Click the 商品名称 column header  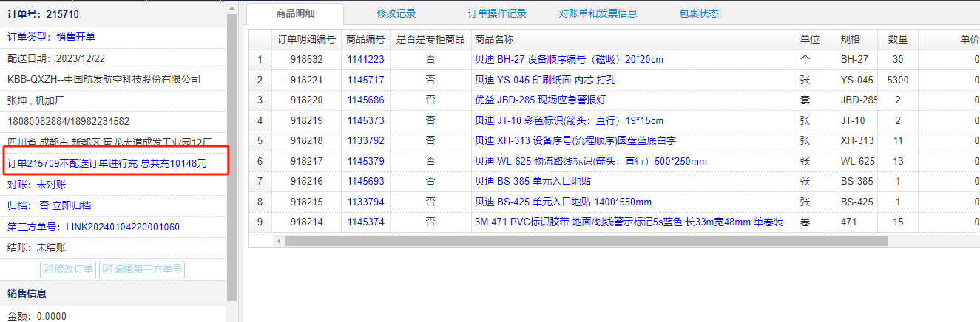634,39
